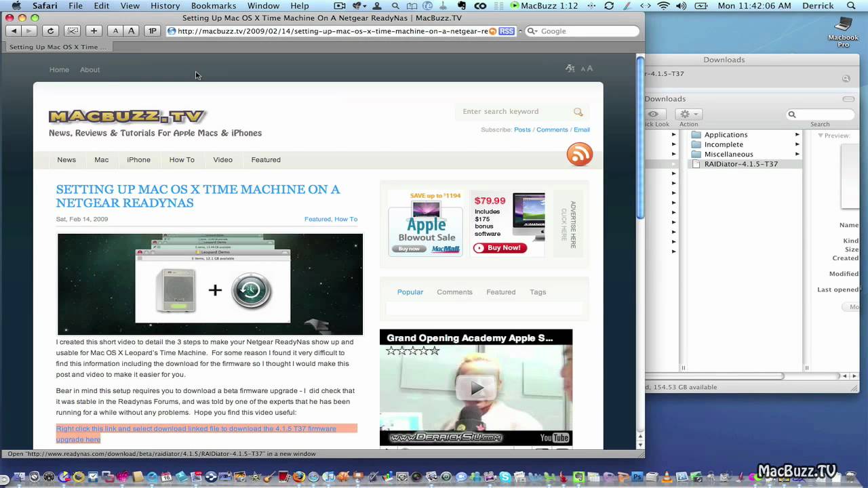Open the File menu
The height and width of the screenshot is (488, 868).
tap(75, 5)
